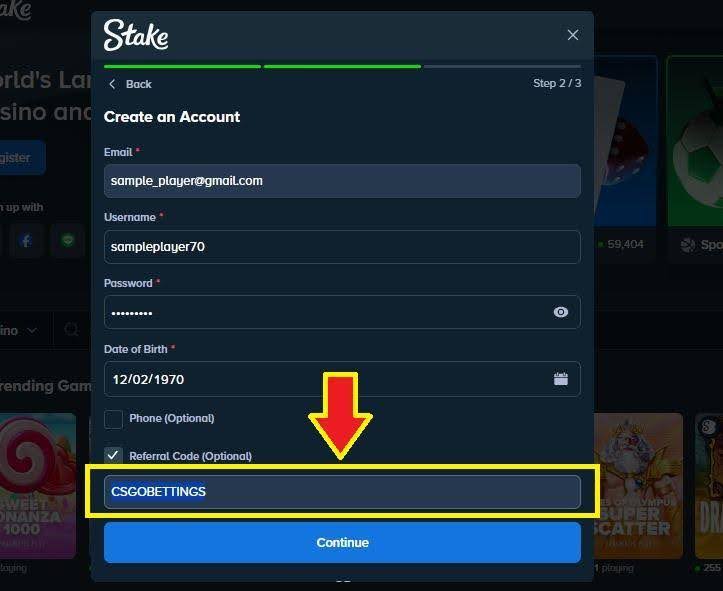Click the Email input field
Viewport: 723px width, 591px height.
342,181
